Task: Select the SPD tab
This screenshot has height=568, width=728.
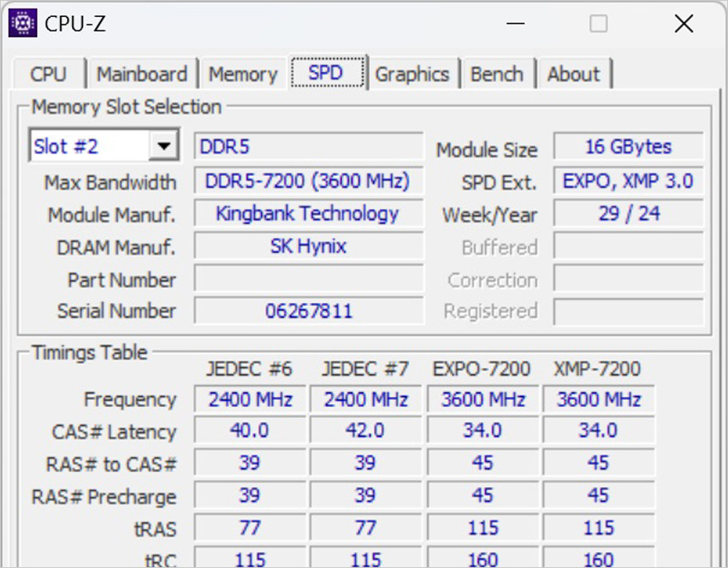Action: (x=327, y=72)
